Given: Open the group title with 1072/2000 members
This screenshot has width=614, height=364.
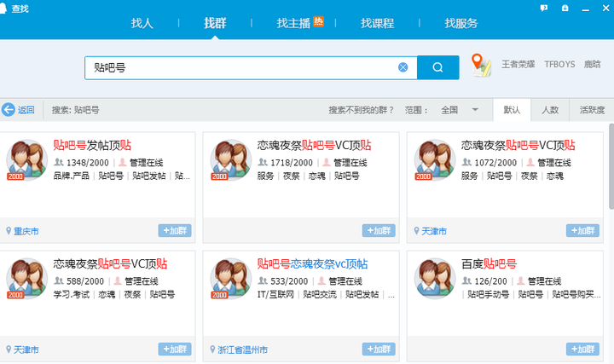Looking at the screenshot, I should click(x=518, y=146).
